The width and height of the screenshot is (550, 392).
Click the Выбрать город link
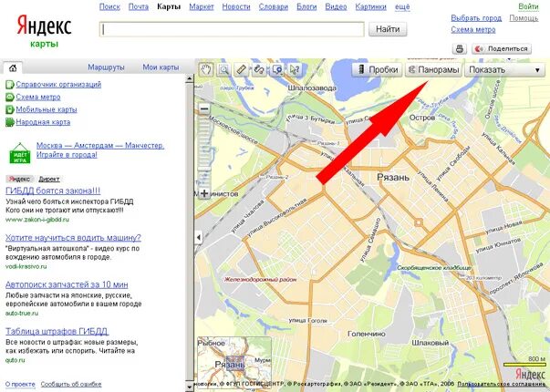[476, 18]
